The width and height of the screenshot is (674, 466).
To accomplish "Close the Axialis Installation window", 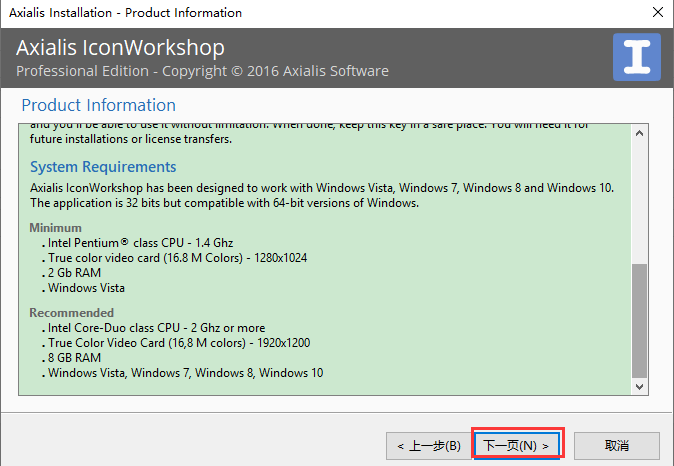I will (x=658, y=12).
